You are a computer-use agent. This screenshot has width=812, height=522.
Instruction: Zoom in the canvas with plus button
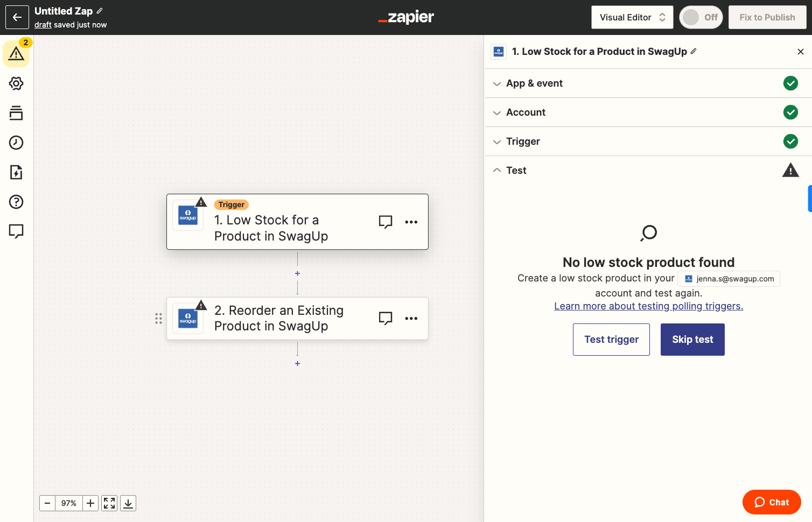[x=90, y=503]
